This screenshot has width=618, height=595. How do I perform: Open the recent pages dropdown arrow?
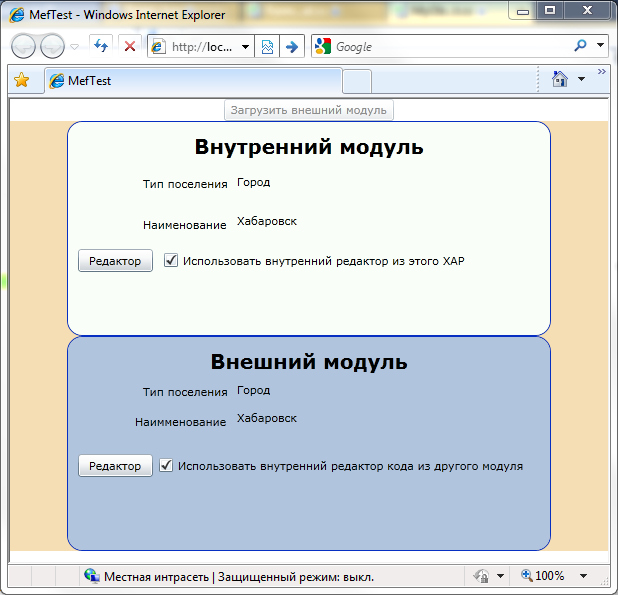(74, 47)
